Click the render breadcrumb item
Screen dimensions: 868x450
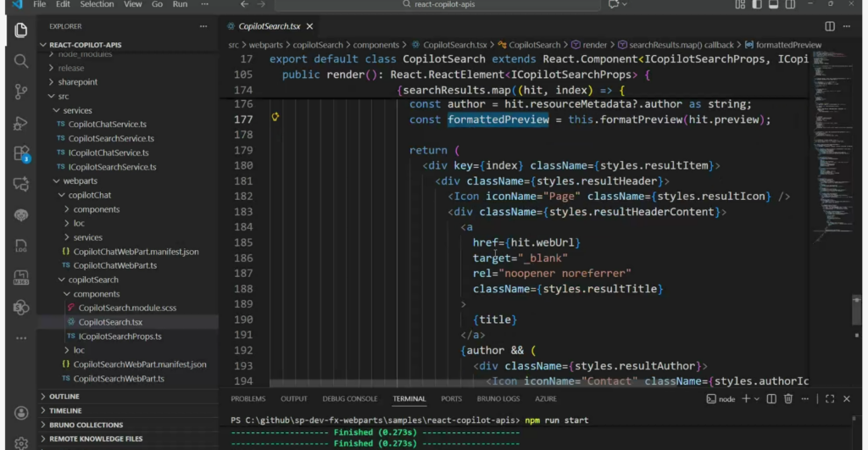tap(594, 44)
